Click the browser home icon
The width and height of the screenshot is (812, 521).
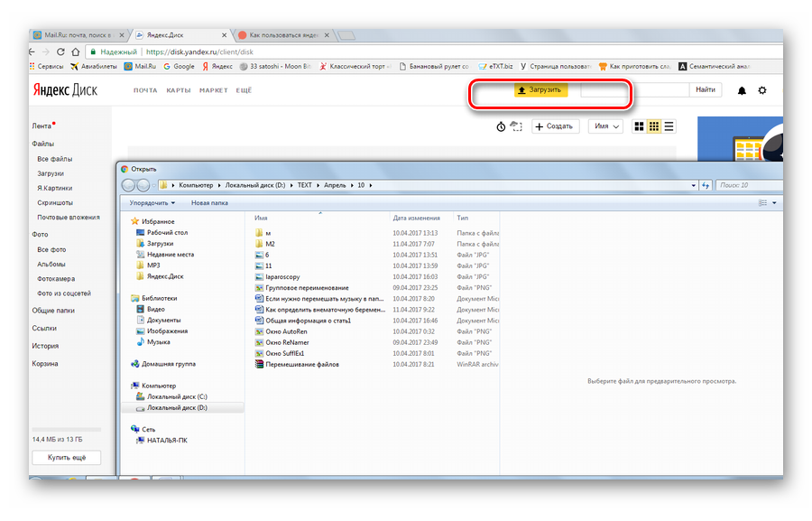(76, 51)
